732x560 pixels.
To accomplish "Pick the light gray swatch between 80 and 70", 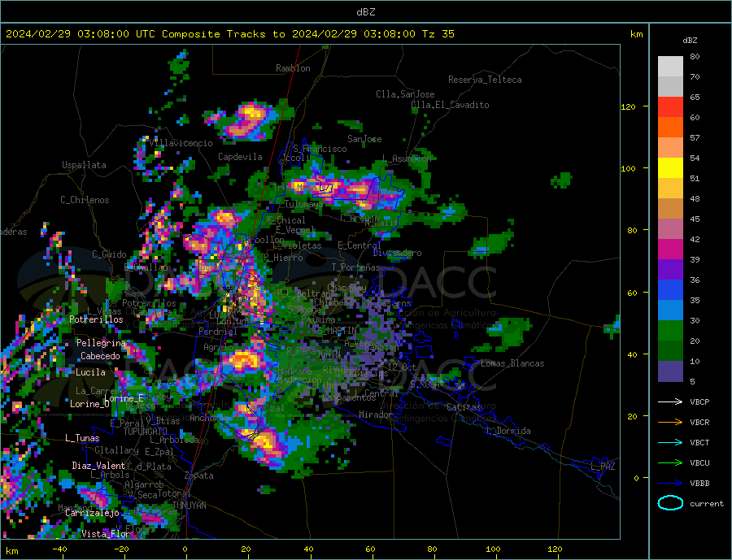I will coord(670,67).
